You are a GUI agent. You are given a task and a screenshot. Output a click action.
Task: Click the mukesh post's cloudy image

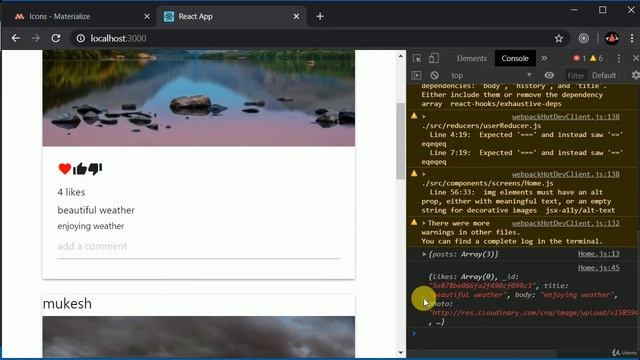pos(199,337)
